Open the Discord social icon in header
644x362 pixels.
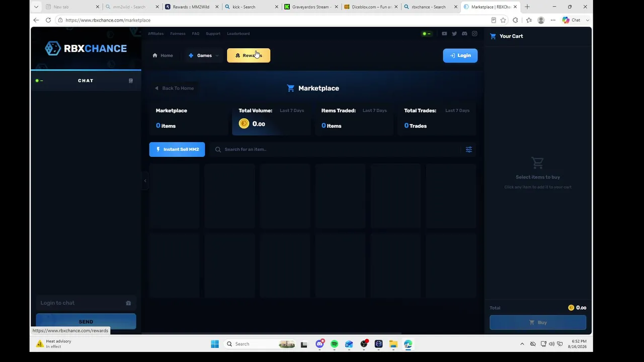[x=464, y=34]
